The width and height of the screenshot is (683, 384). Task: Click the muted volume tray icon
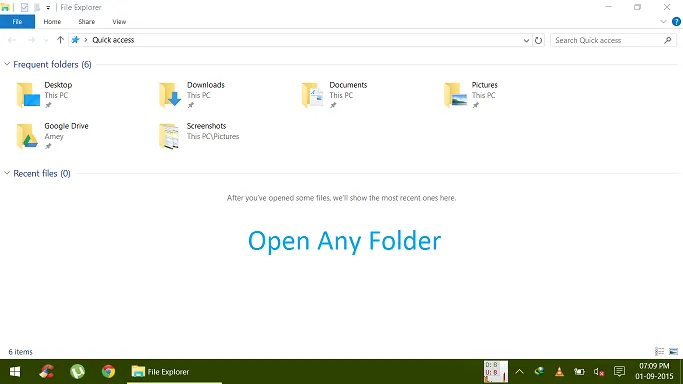[x=599, y=371]
